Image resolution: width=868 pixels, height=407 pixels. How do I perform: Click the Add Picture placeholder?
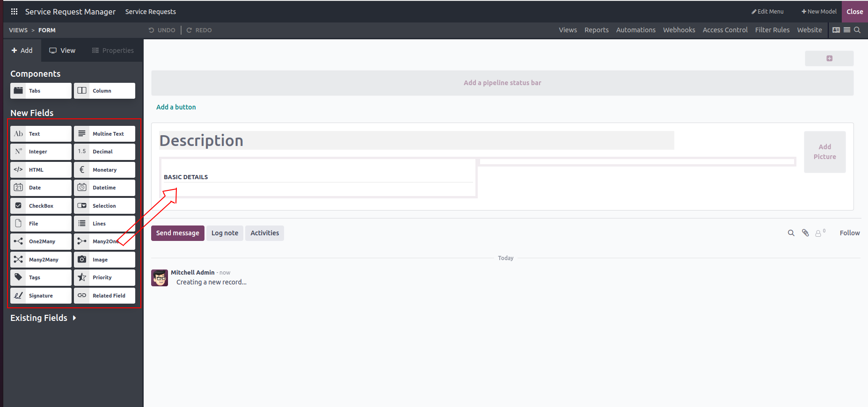824,152
